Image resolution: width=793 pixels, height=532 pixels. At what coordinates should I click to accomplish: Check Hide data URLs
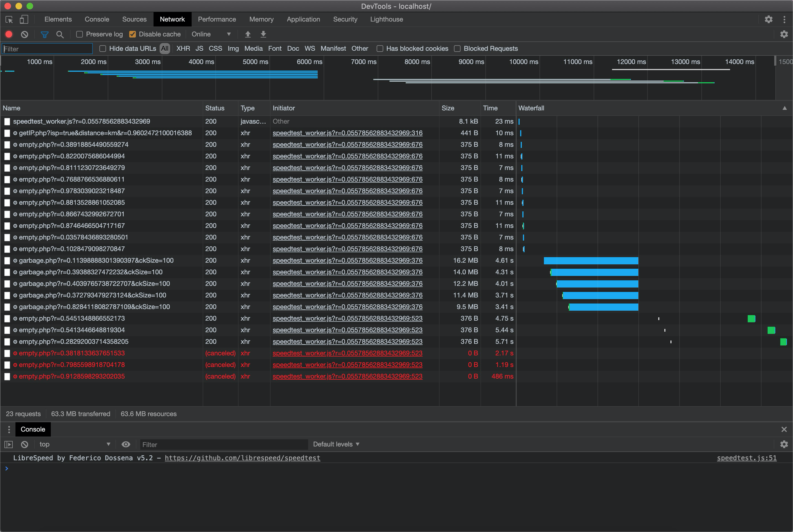click(102, 49)
